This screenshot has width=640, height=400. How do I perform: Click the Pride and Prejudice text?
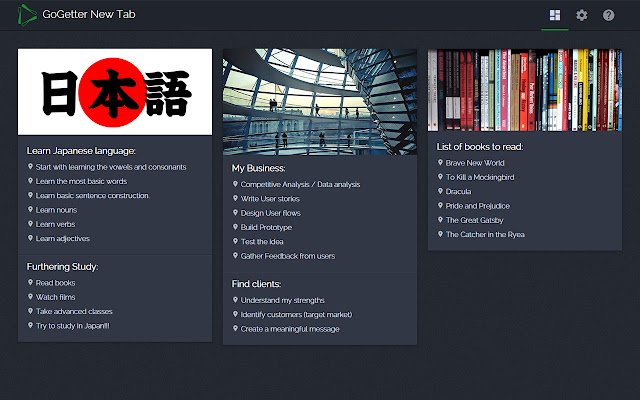pyautogui.click(x=478, y=206)
